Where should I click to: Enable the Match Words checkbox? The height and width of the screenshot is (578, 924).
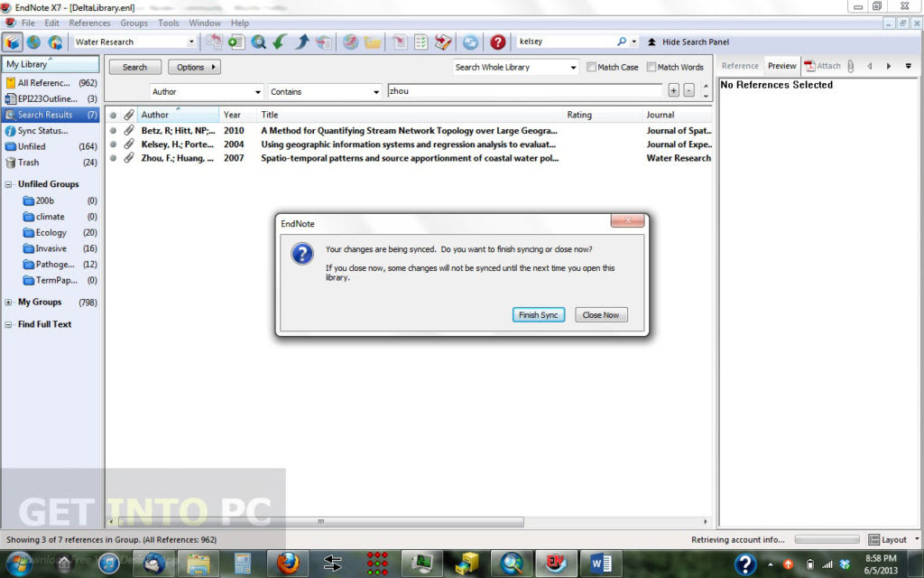coord(651,67)
